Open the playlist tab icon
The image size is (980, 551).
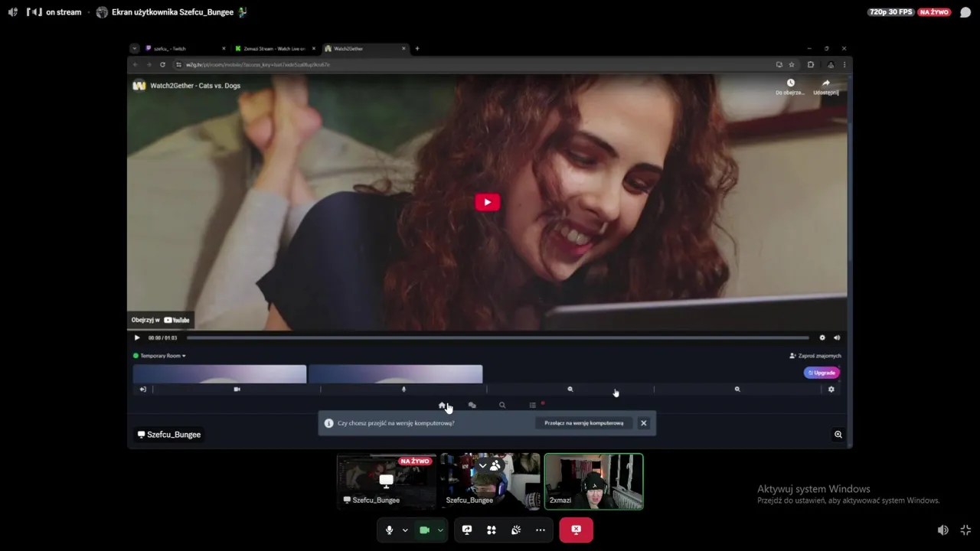(533, 405)
